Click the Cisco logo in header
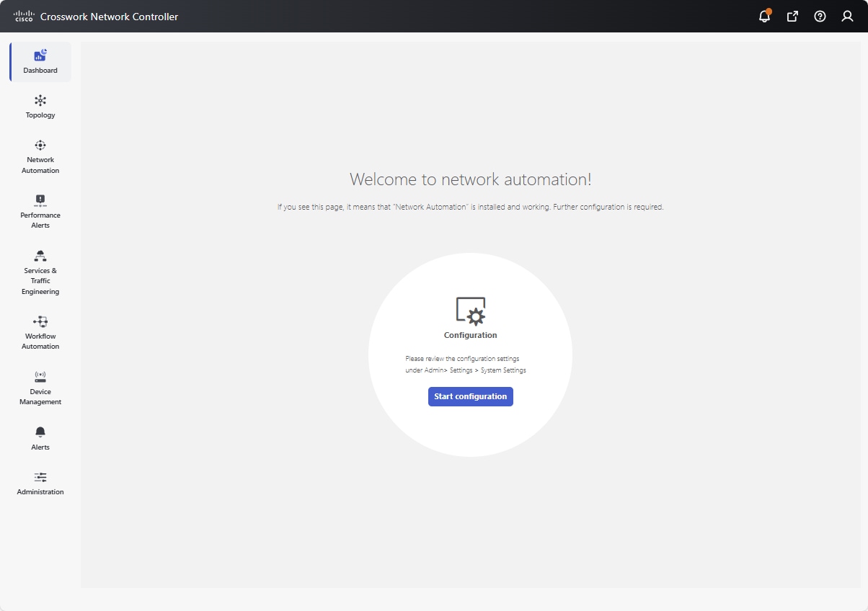Image resolution: width=868 pixels, height=611 pixels. 23,16
